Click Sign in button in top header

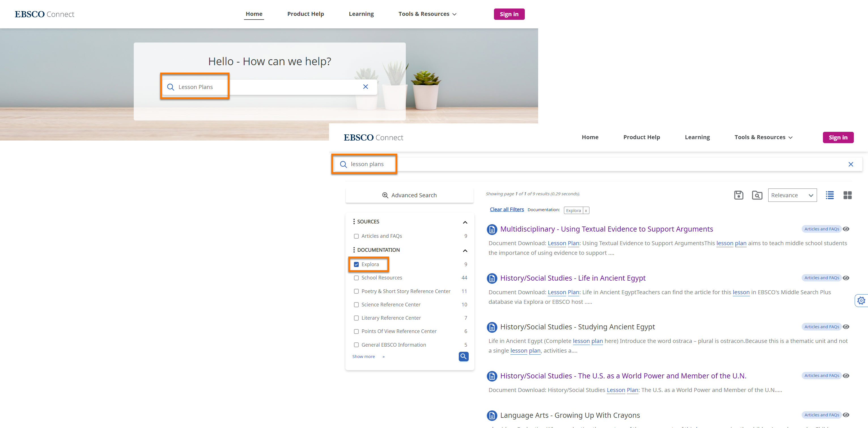pyautogui.click(x=509, y=14)
